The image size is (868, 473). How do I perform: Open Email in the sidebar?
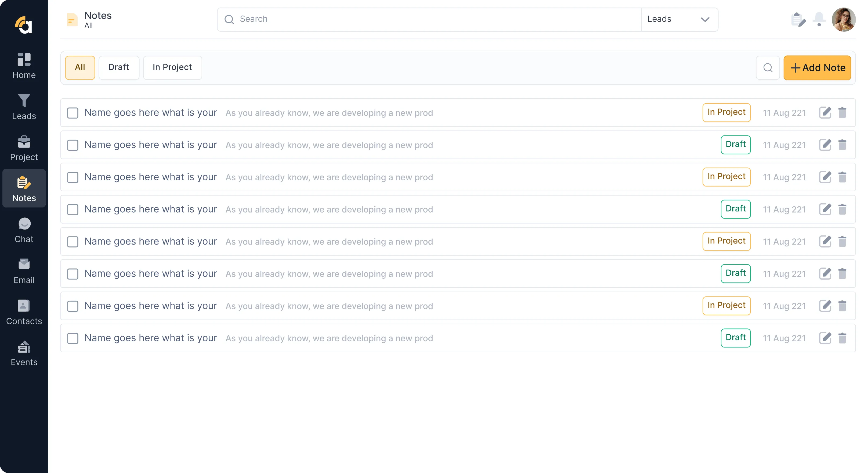(24, 271)
